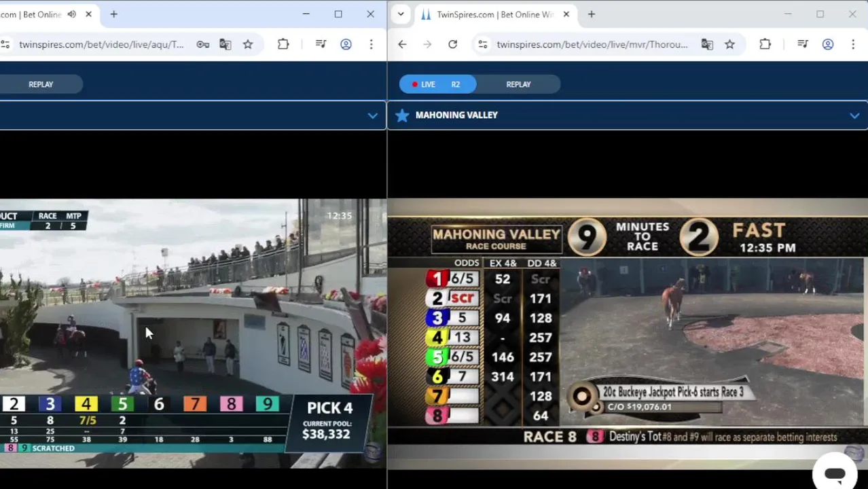868x489 pixels.
Task: Open profile menu in the left window
Action: coord(346,44)
